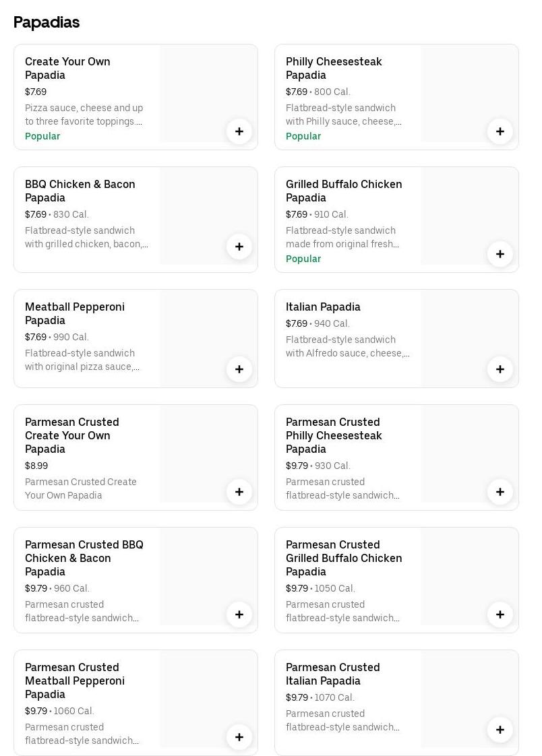Add Italian Papadia with its plus icon
This screenshot has width=542, height=756.
point(500,369)
